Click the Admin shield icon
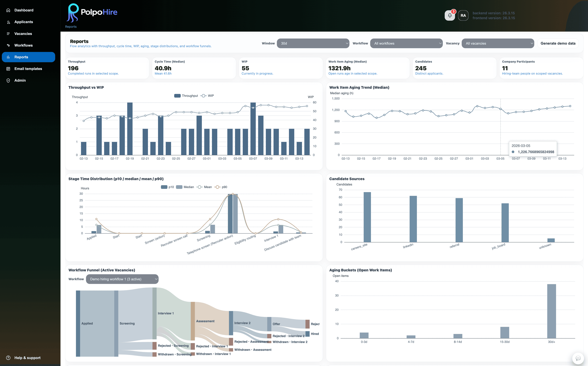 click(8, 80)
